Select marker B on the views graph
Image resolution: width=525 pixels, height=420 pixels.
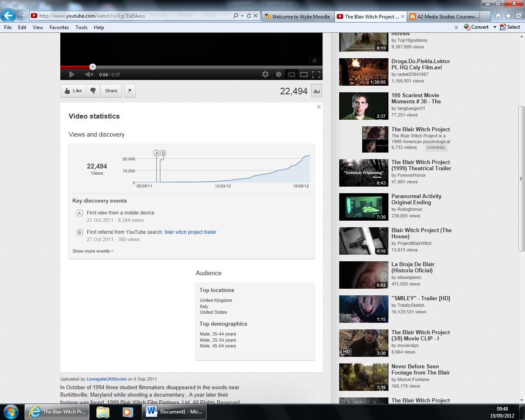coord(163,153)
